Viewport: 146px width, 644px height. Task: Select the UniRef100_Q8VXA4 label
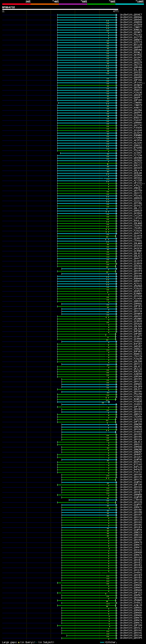tap(131, 273)
